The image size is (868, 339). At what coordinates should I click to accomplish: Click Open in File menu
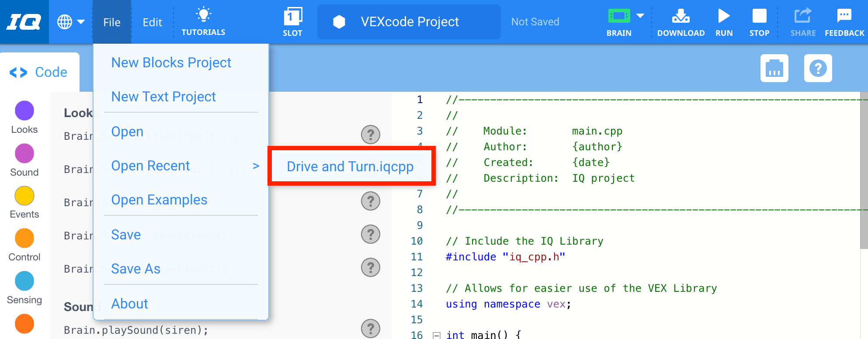coord(127,131)
